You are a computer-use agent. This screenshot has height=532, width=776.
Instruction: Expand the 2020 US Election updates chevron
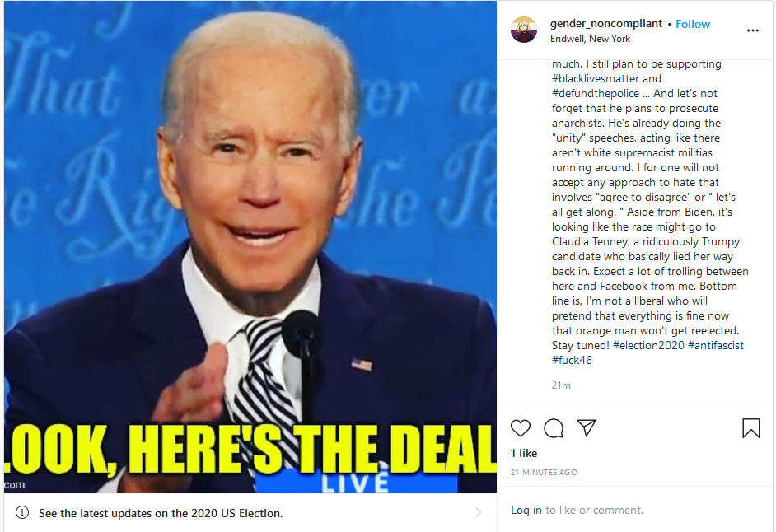coord(478,513)
